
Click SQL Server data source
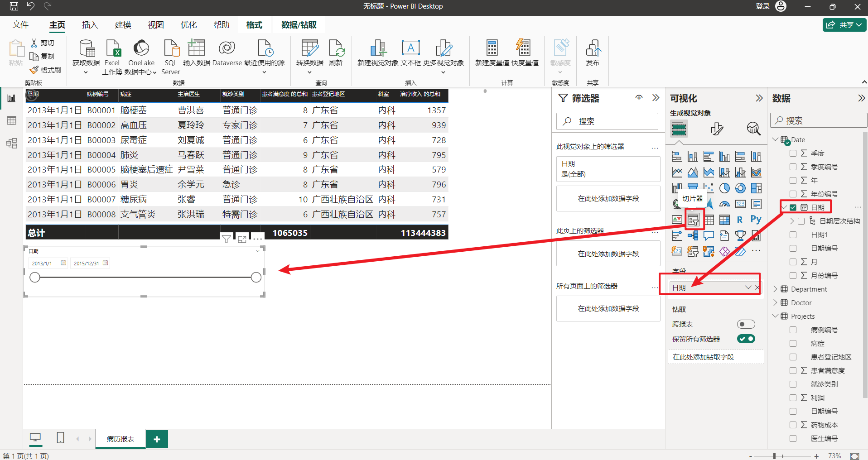[171, 56]
